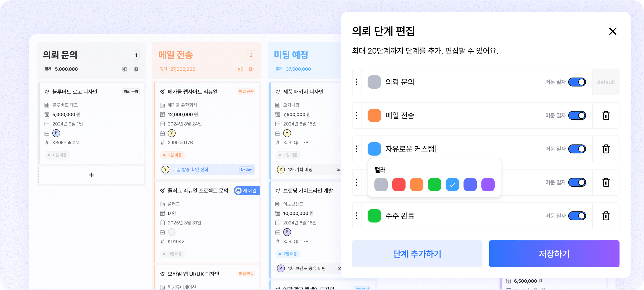Open settings gear in 의뢰 문의 column
The image size is (644, 290).
coord(136,69)
